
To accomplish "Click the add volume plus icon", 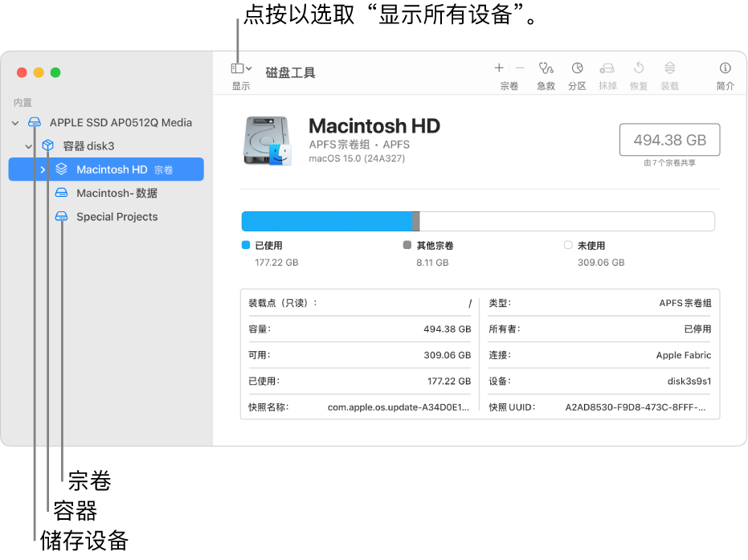I will (x=498, y=68).
